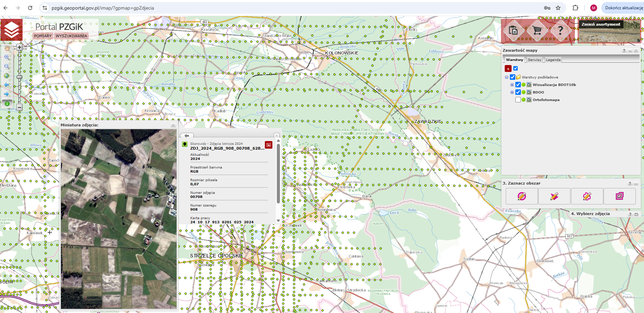Select the circle area drawing tool
This screenshot has height=313, width=644.
521,196
